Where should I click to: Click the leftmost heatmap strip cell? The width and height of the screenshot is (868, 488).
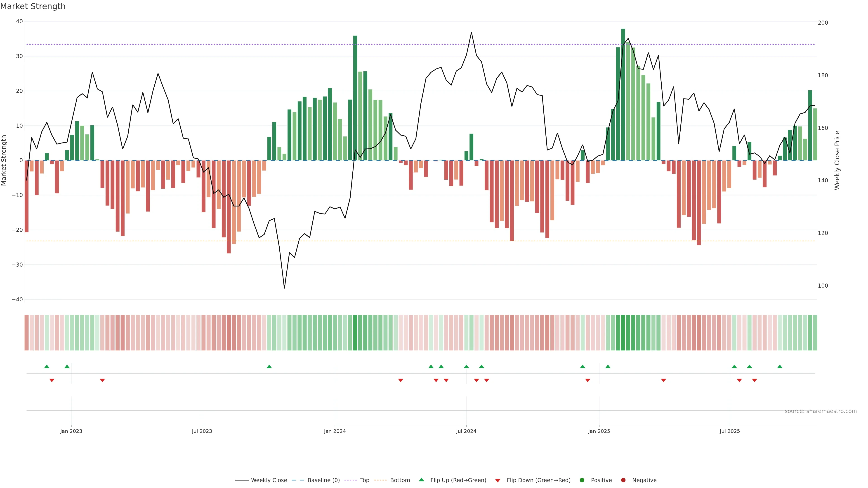(x=26, y=332)
